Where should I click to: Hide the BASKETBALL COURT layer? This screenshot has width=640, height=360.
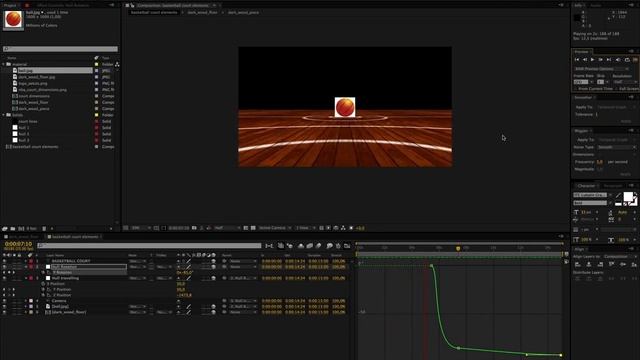(4, 261)
